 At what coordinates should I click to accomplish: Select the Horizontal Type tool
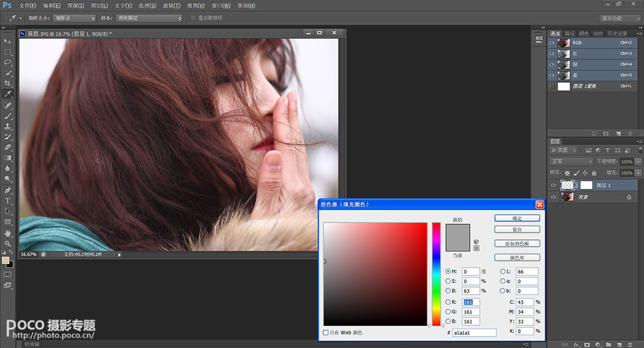coord(8,200)
